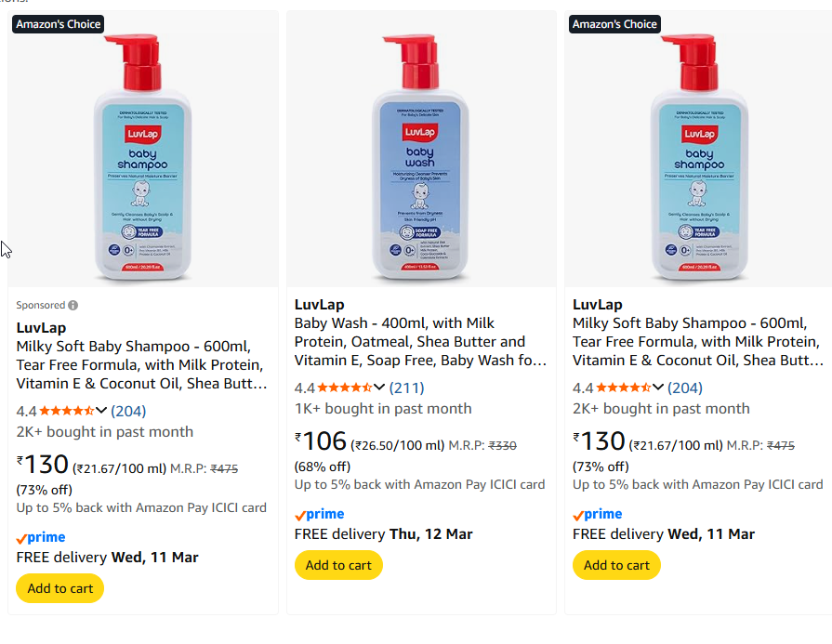Add sponsored LuvLap shampoo to cart
The image size is (832, 644).
[x=60, y=588]
